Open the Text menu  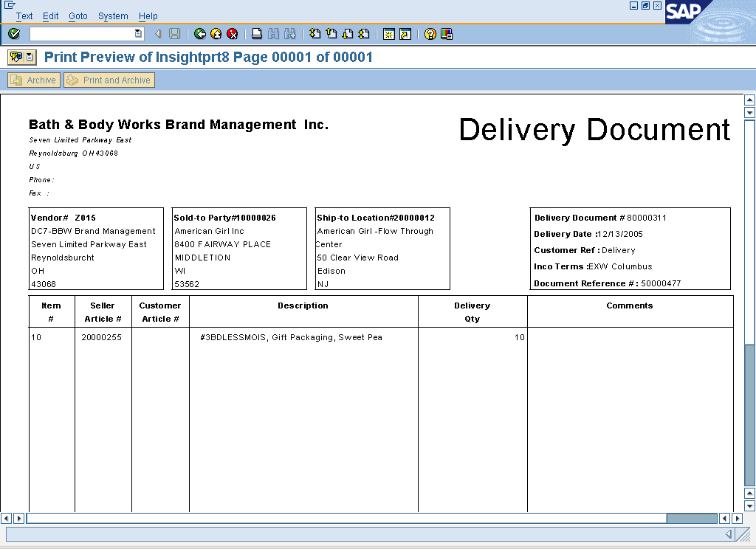(x=24, y=16)
